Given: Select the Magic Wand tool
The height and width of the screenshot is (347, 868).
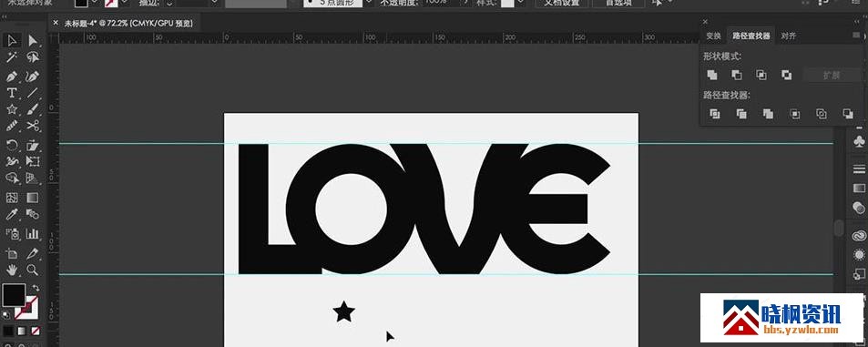Looking at the screenshot, I should 12,57.
